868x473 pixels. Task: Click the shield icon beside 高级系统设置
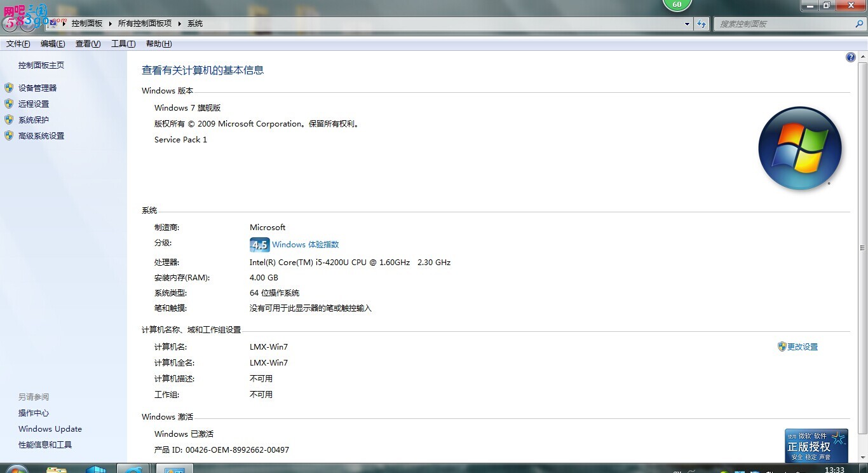tap(9, 135)
